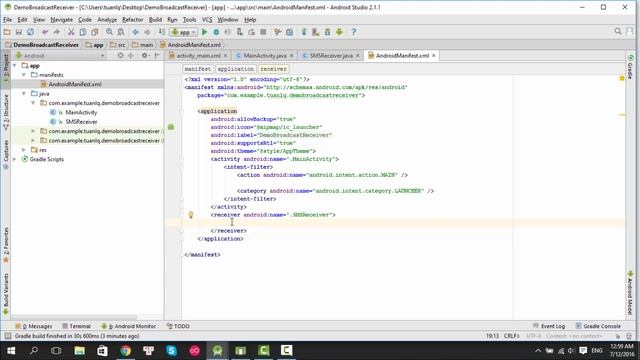Click the Replace toolbar icon

pyautogui.click(x=121, y=32)
